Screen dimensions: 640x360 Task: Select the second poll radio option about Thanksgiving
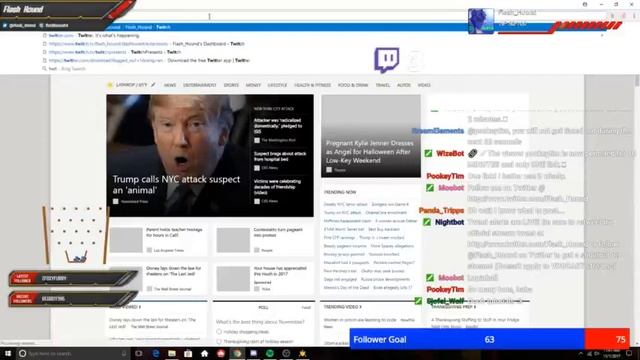(219, 341)
